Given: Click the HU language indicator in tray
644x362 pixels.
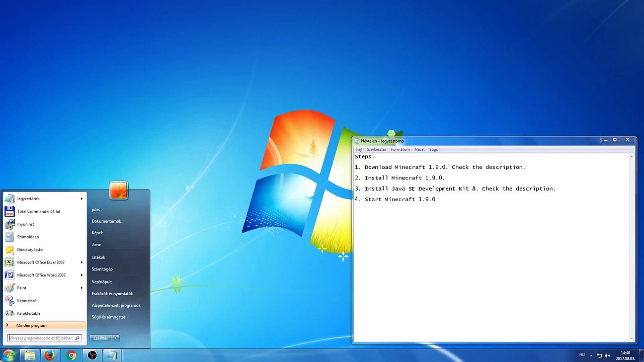Looking at the screenshot, I should [582, 355].
